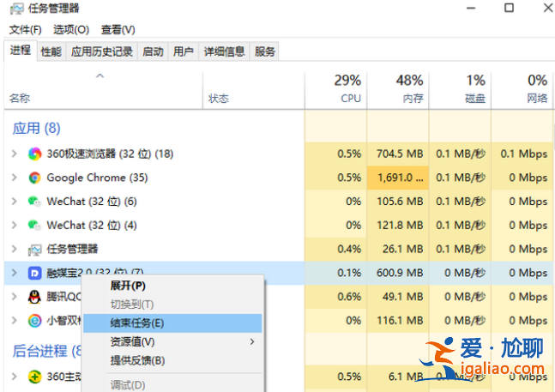Image resolution: width=555 pixels, height=392 pixels.
Task: Switch to the 详细信息 tab
Action: (223, 51)
